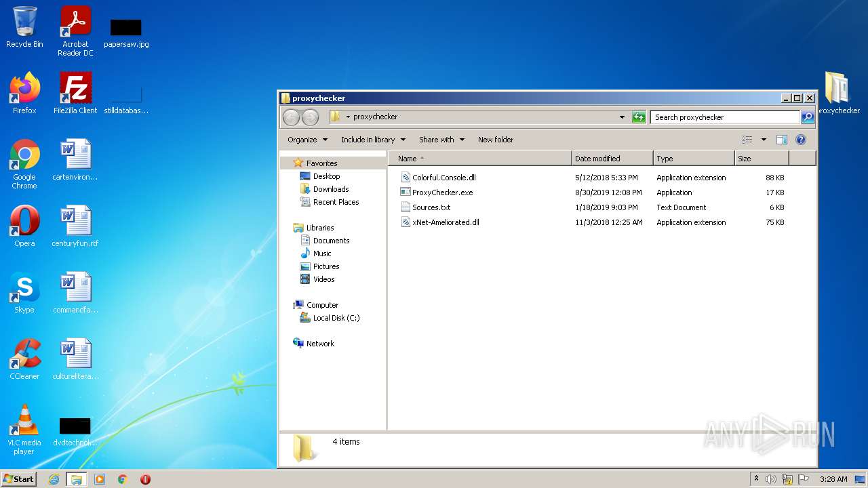Open the Pictures library
This screenshot has width=868, height=488.
pos(326,266)
